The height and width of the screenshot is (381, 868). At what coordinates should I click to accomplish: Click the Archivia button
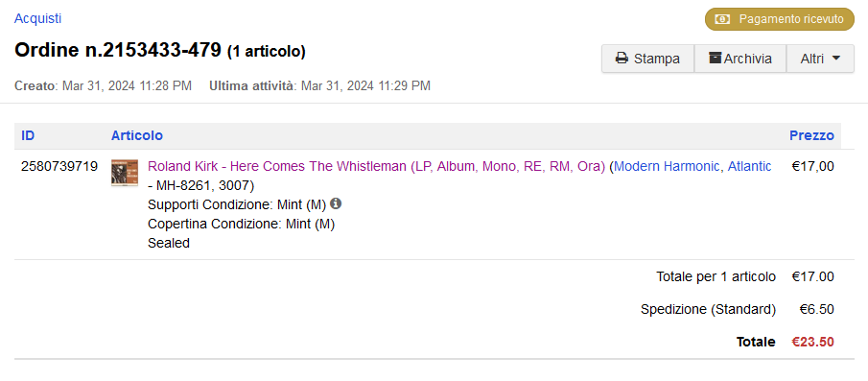pos(740,59)
